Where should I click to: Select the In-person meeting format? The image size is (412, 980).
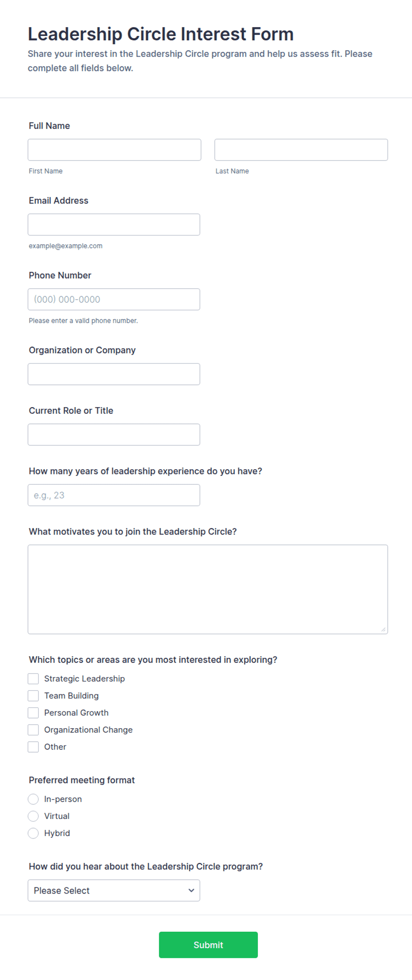click(x=33, y=800)
